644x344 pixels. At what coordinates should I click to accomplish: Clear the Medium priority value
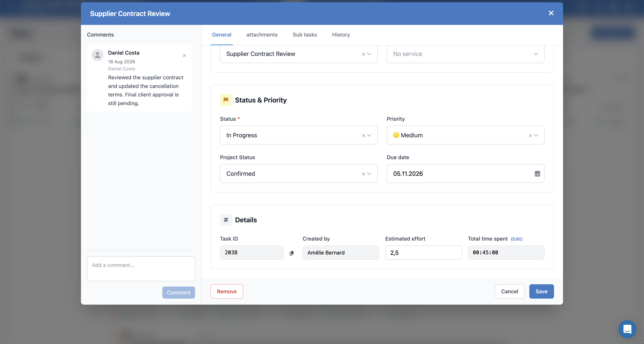pos(530,135)
